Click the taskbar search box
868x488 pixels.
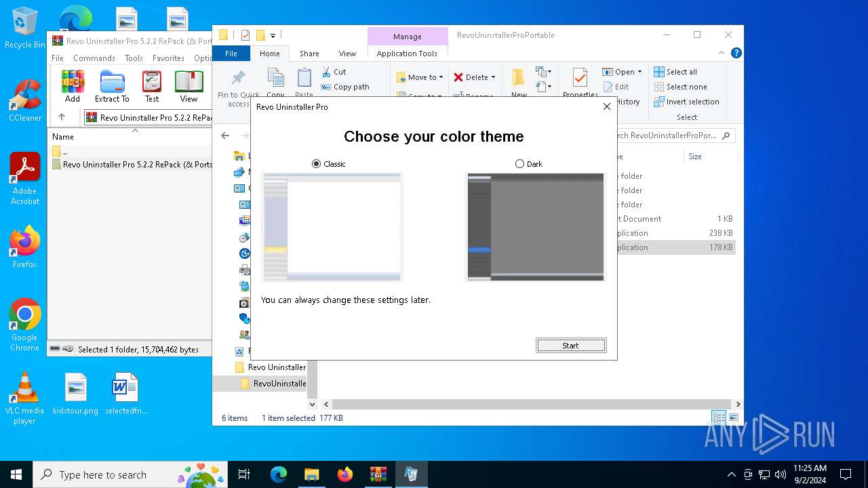coord(130,474)
